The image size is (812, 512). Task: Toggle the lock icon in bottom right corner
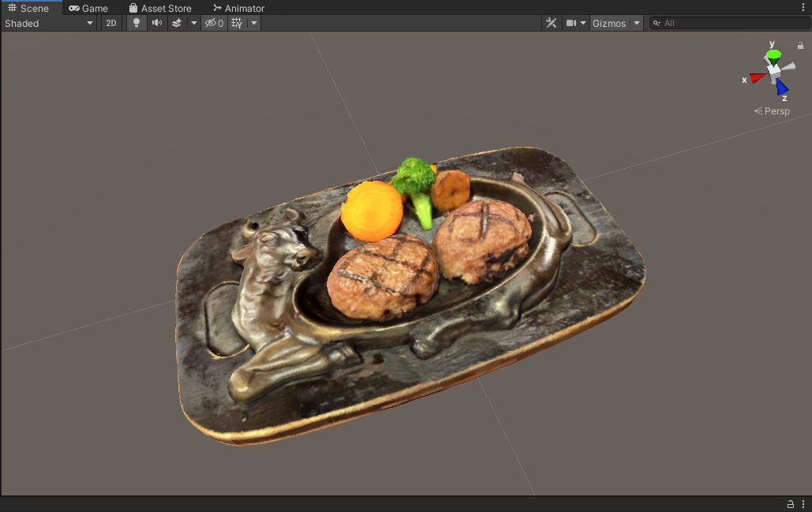790,504
